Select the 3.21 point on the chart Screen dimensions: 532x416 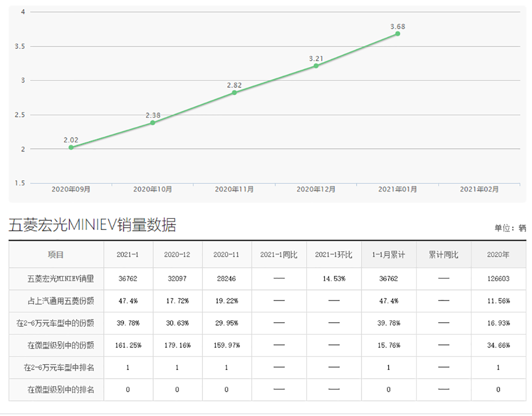point(316,66)
